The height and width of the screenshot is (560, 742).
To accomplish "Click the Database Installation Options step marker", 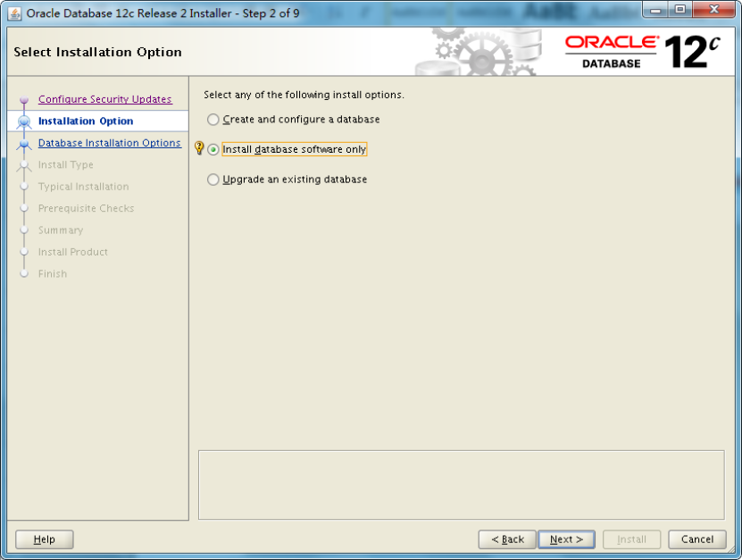I will pos(24,144).
